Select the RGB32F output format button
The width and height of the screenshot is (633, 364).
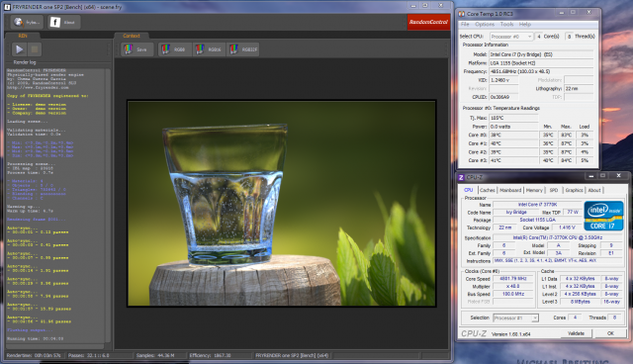(x=243, y=49)
